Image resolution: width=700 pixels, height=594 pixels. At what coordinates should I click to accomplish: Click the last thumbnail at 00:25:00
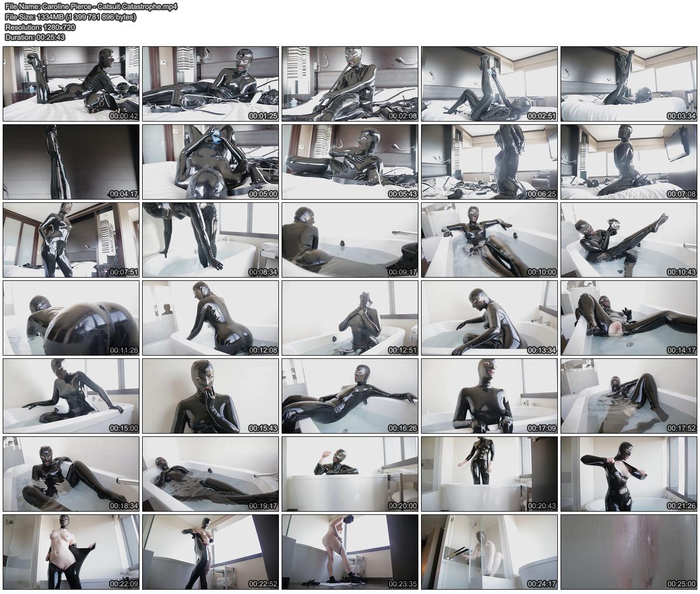[x=629, y=552]
